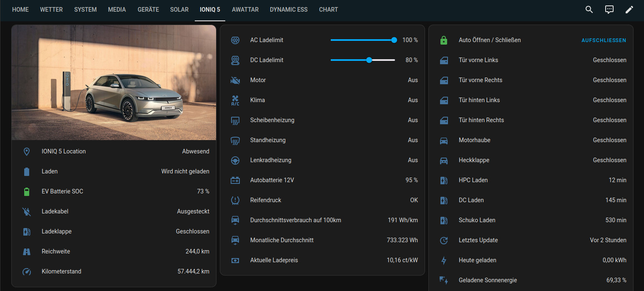Click the Ladeklappe charging station icon

point(27,232)
